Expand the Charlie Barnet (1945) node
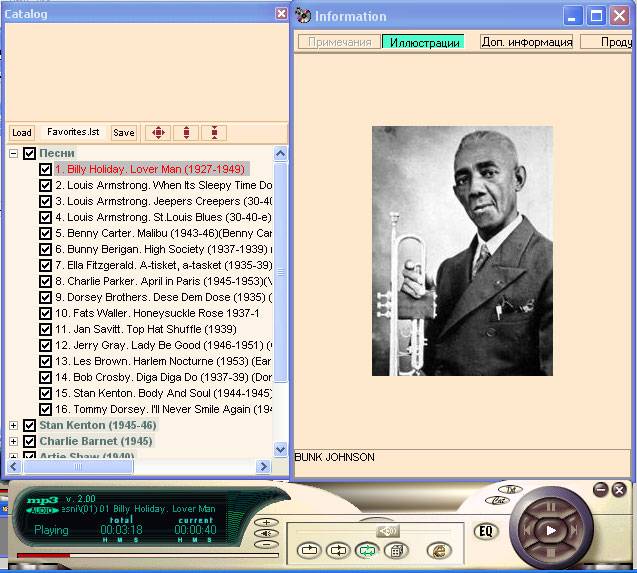The height and width of the screenshot is (573, 637). coord(13,441)
